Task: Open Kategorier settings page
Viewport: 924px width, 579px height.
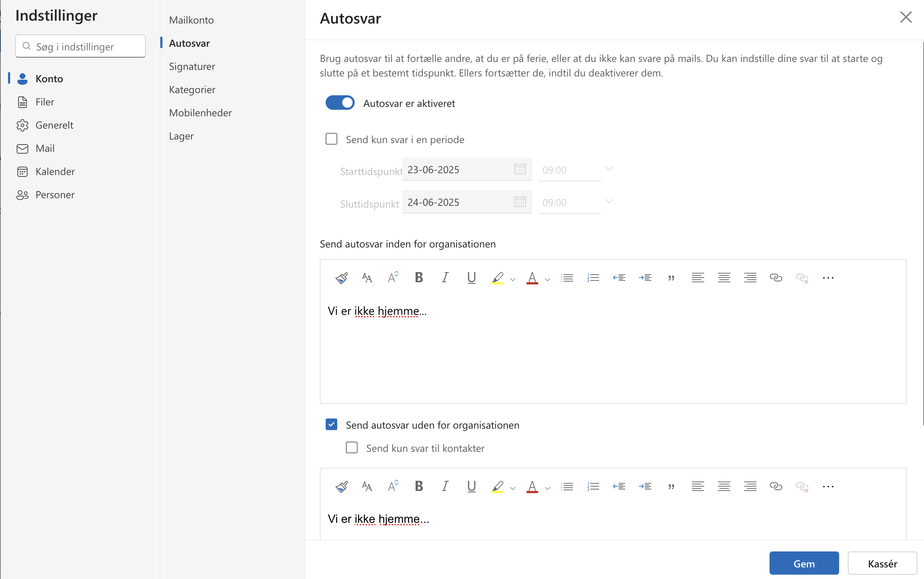Action: [x=192, y=89]
